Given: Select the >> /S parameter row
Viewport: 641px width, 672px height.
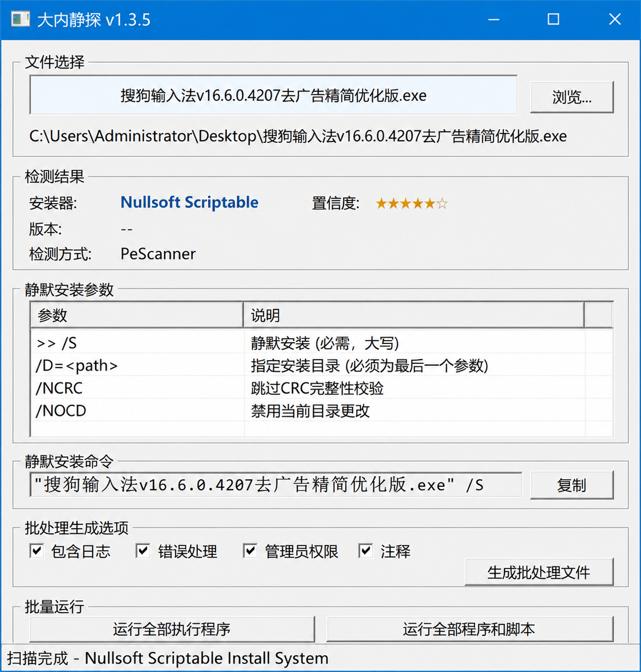Looking at the screenshot, I should (x=321, y=343).
